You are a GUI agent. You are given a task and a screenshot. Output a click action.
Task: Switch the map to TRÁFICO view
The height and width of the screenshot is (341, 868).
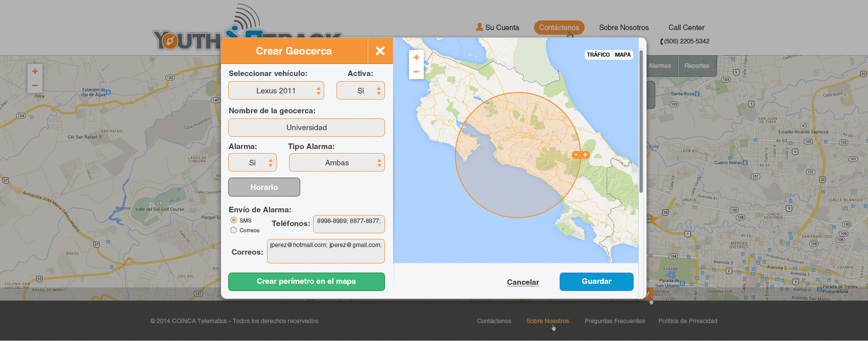tap(598, 55)
